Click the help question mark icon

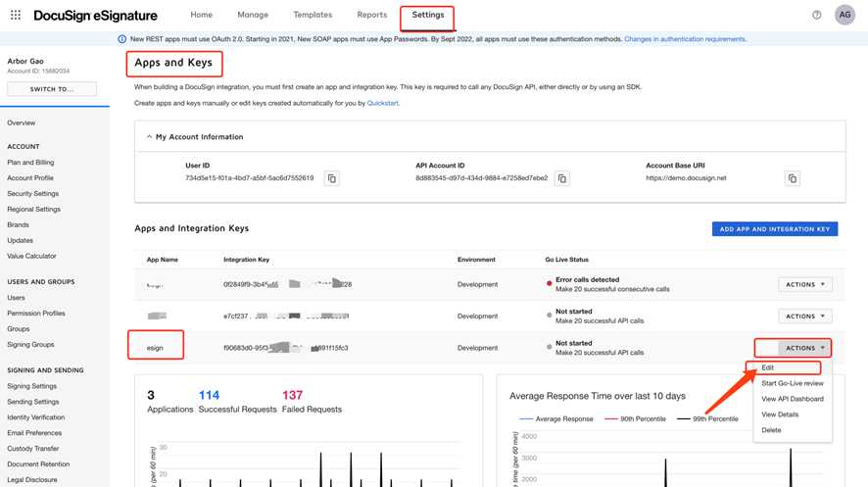point(817,15)
